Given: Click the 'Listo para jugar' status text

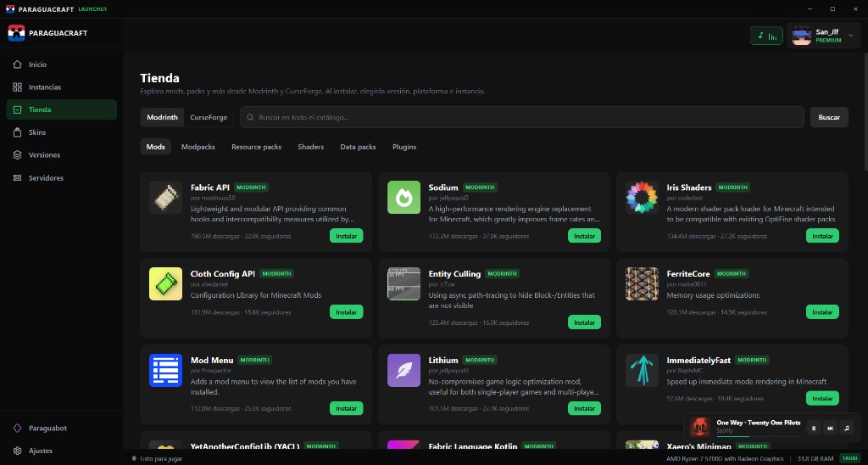Looking at the screenshot, I should (x=161, y=459).
